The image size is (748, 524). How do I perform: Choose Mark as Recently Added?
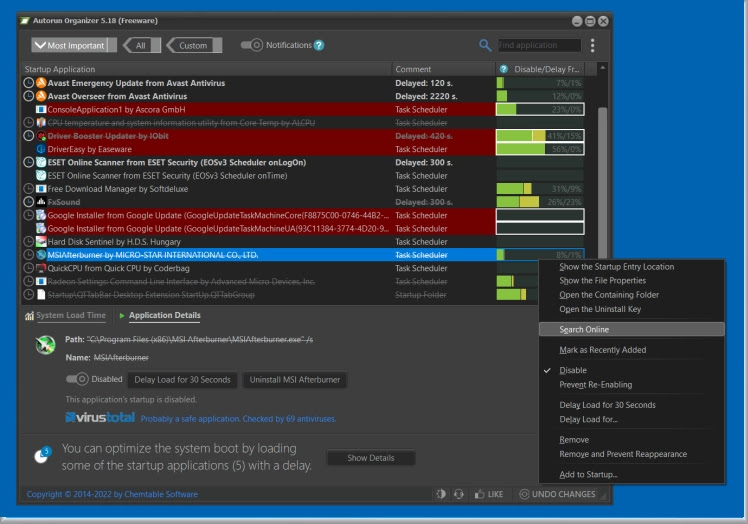coord(603,350)
